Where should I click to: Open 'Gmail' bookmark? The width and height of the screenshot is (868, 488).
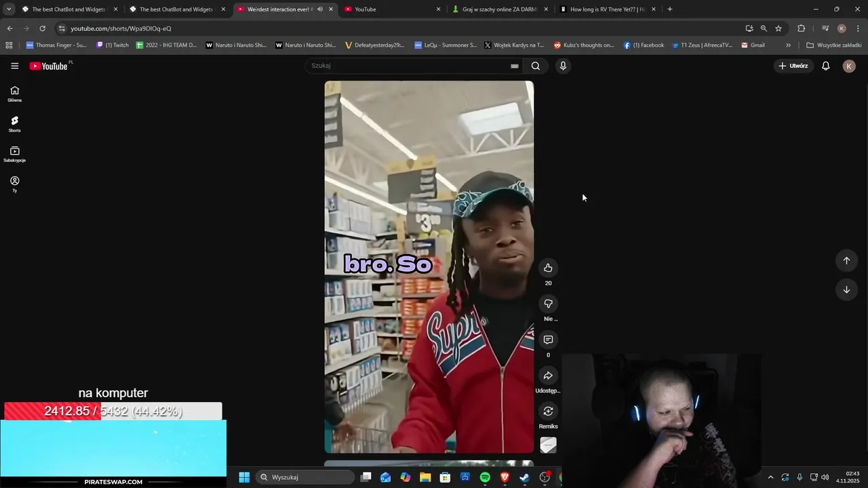[753, 45]
